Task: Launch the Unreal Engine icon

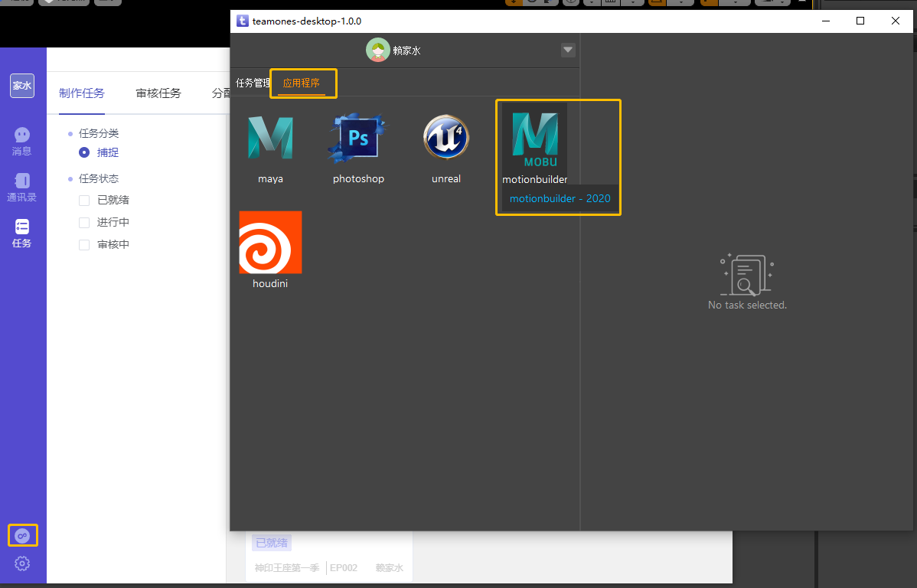Action: click(x=445, y=139)
